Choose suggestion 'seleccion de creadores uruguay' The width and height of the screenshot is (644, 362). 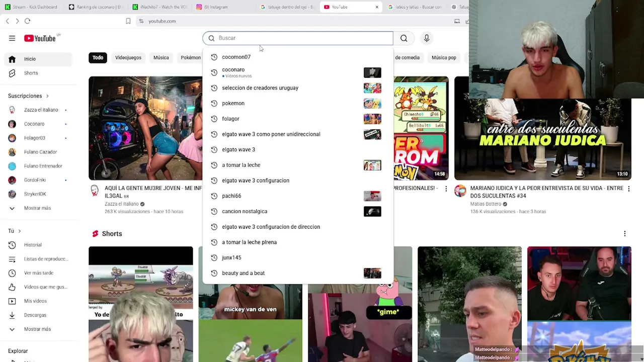tap(298, 88)
